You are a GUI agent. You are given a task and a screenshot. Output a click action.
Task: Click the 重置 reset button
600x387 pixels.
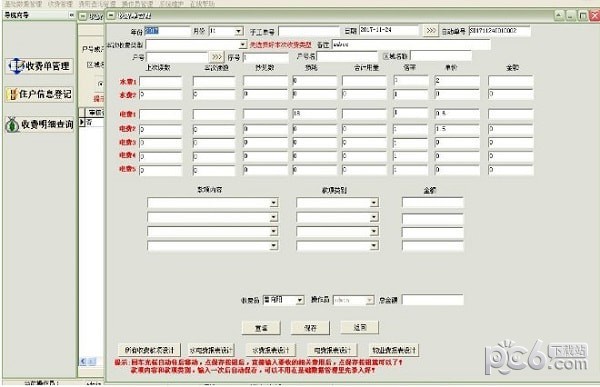tap(261, 328)
